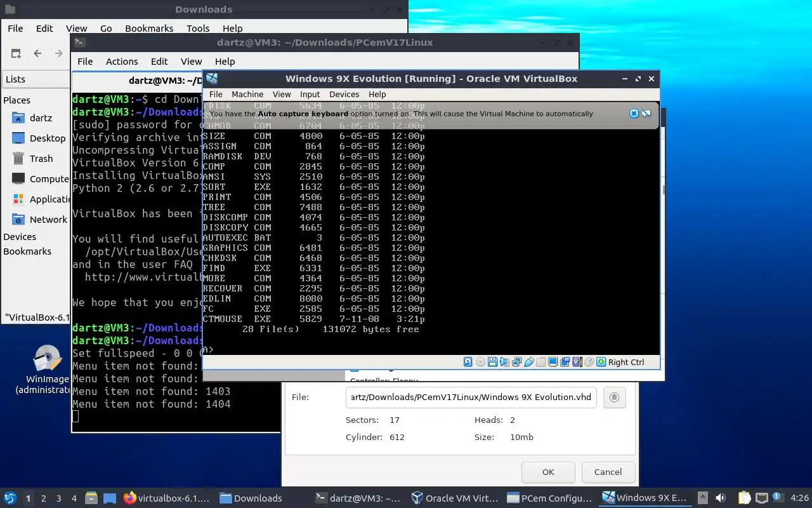Click the vhd file path input field
Screen dimensions: 812x508
(471, 398)
